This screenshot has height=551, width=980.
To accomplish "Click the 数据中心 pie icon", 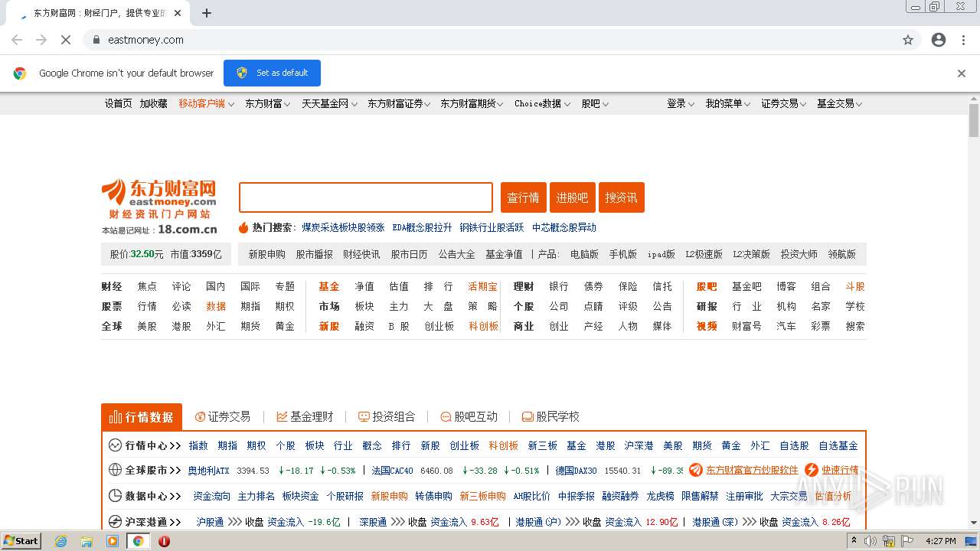I will 115,496.
